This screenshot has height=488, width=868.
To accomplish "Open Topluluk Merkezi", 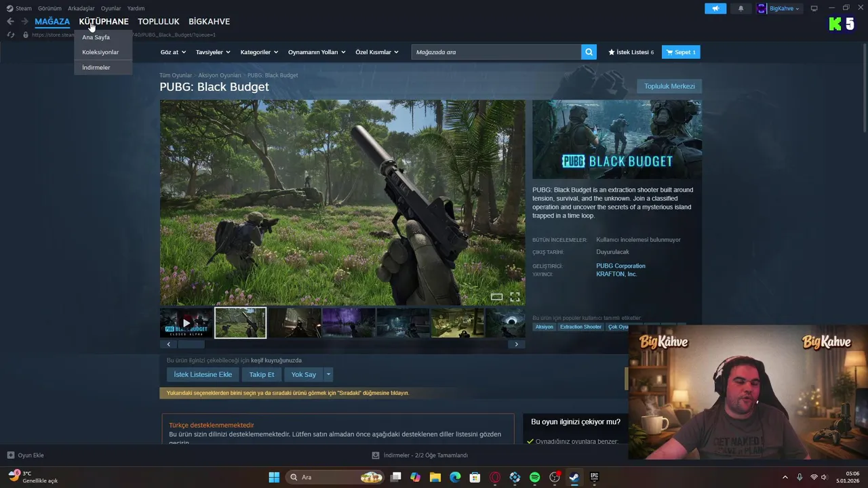I will [x=669, y=86].
